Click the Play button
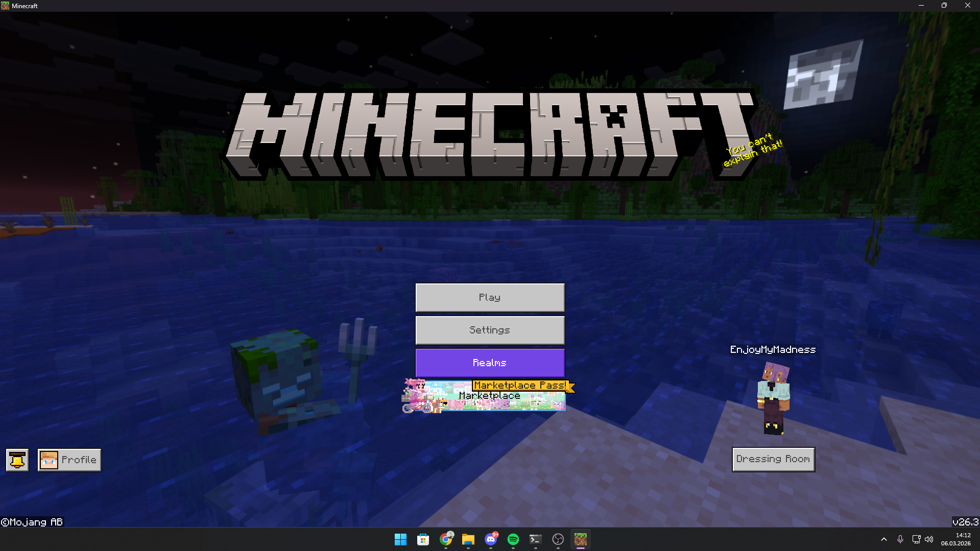Viewport: 980px width, 551px height. (x=490, y=297)
